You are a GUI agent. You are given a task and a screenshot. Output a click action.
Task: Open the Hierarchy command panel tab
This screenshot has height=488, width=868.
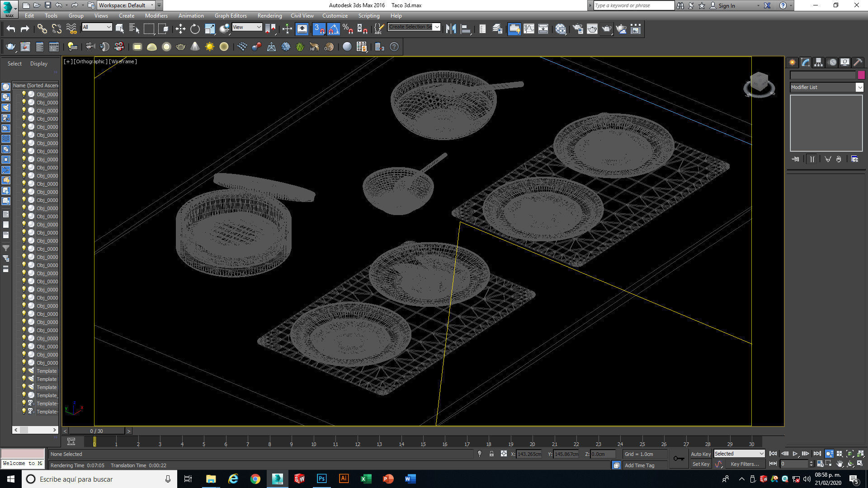coord(819,62)
